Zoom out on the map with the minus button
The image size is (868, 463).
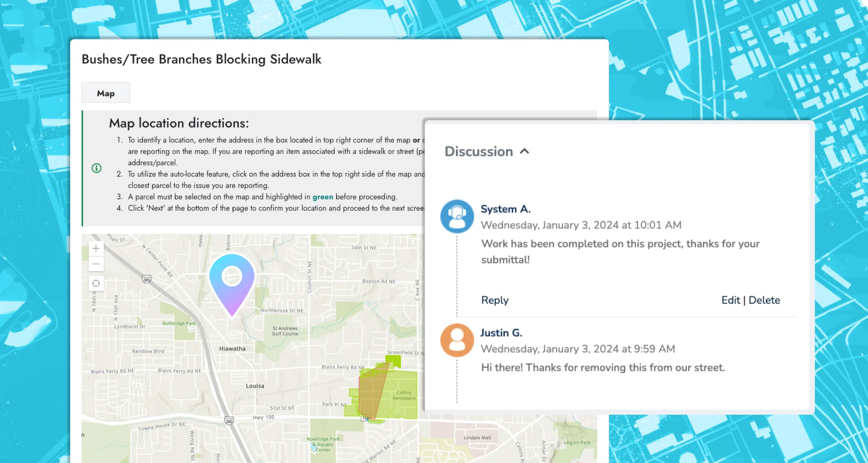[96, 264]
